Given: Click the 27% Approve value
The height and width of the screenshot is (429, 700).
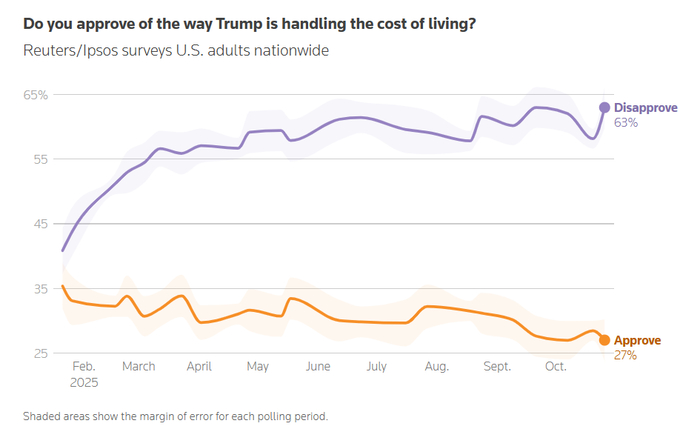Looking at the screenshot, I should tap(625, 355).
